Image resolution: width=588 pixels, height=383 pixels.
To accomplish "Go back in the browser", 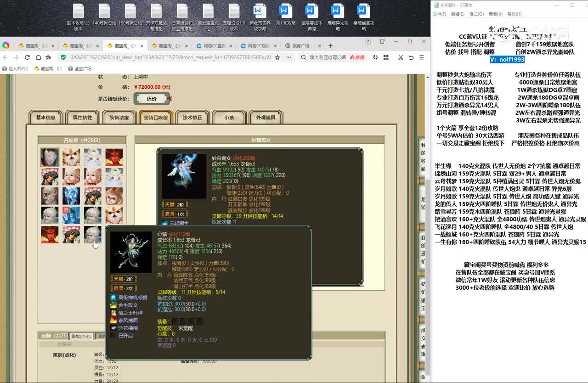I will 5,57.
